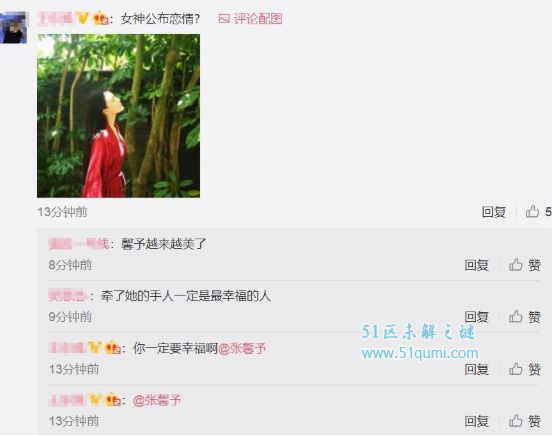Screen dimensions: 552x436
Task: Click 回复 for the 馨予越来越美了 reply
Action: (476, 265)
